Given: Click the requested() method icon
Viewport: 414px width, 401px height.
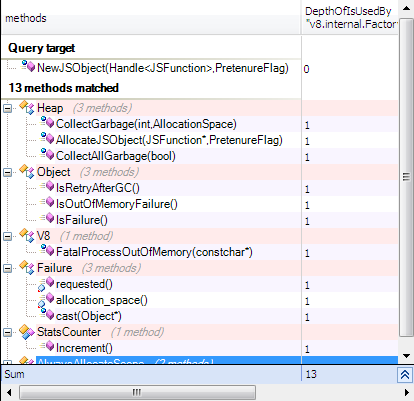Looking at the screenshot, I should pos(46,284).
